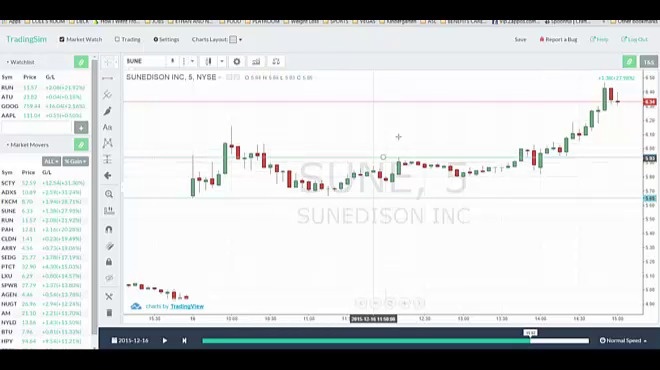Select the long position measurement tool
The height and width of the screenshot is (370, 660).
click(x=108, y=159)
